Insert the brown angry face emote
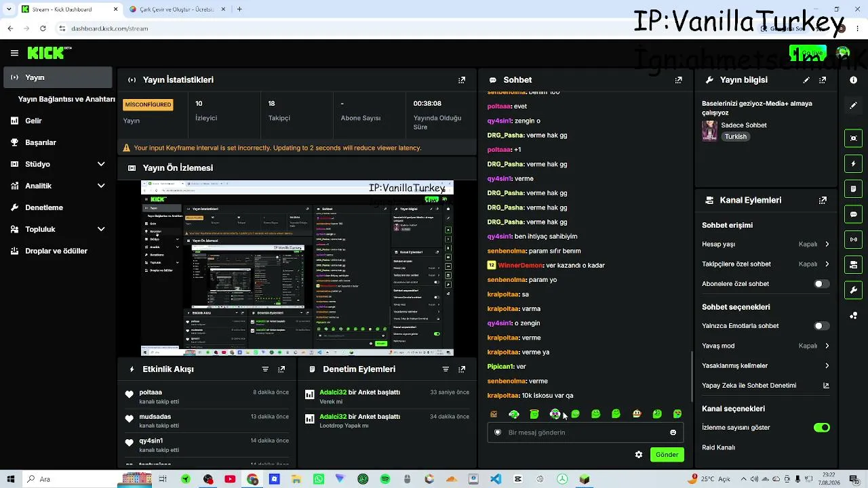The image size is (868, 488). coord(494,414)
